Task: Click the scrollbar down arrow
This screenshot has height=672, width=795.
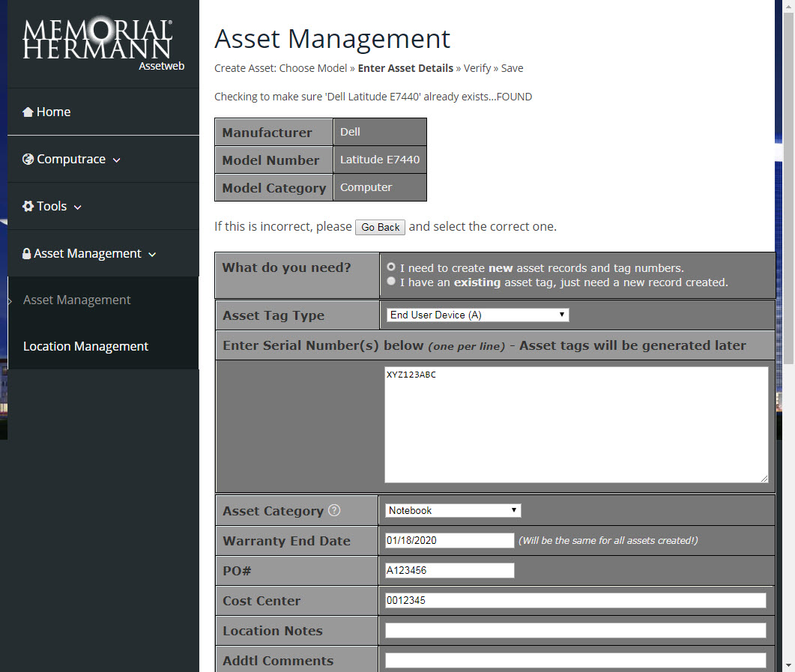Action: click(788, 665)
